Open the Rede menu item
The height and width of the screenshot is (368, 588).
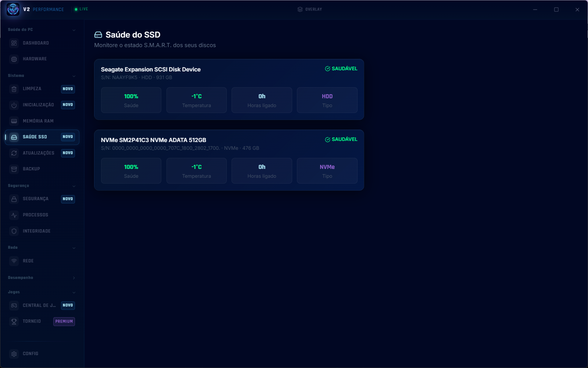42,261
